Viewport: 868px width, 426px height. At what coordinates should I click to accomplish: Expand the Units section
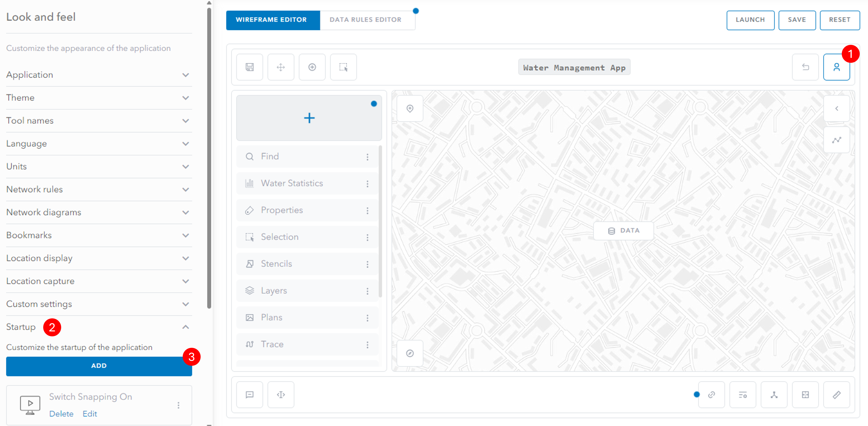point(99,167)
